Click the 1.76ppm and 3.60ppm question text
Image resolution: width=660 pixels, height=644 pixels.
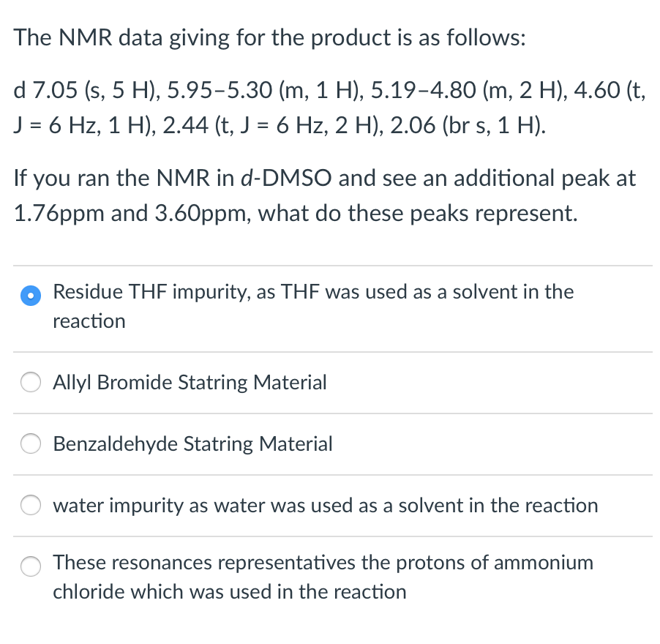[322, 213]
